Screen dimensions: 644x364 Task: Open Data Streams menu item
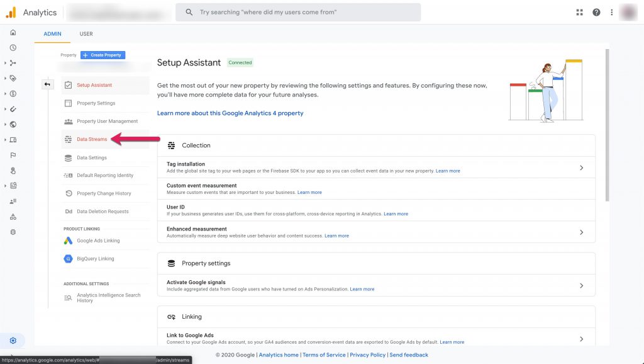105,139
